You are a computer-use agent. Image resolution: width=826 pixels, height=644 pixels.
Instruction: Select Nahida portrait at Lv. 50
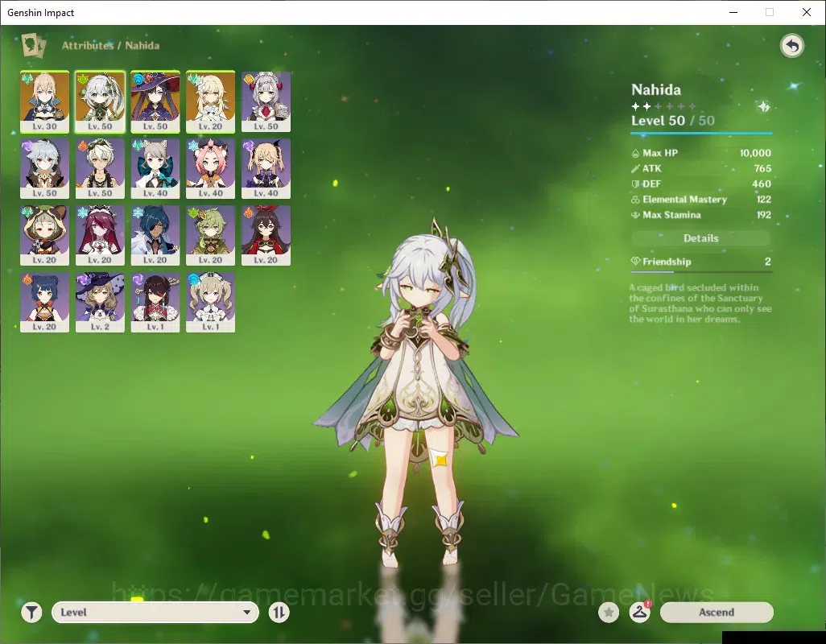click(x=100, y=101)
